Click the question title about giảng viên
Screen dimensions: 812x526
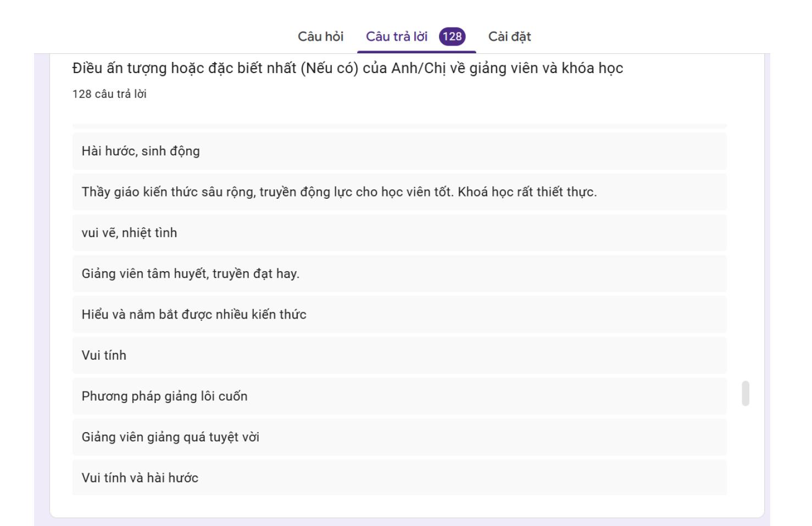(x=347, y=69)
